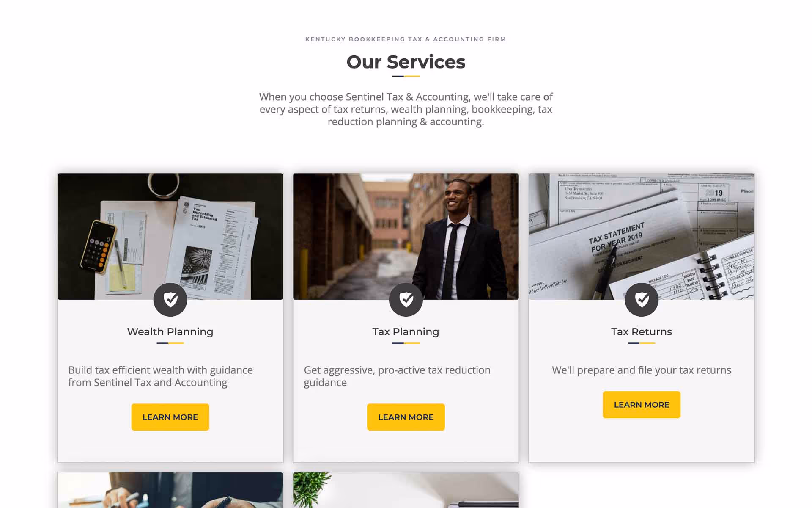This screenshot has width=812, height=508.
Task: Click Learn More under Tax Planning
Action: (x=406, y=417)
